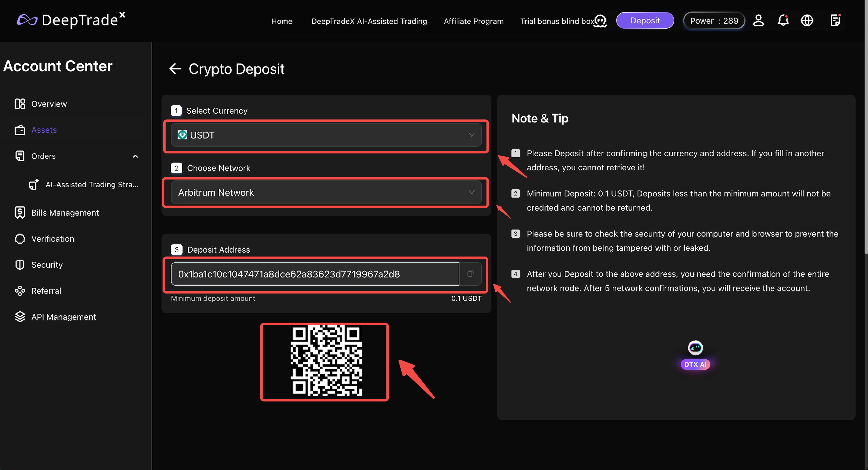Open DeepTradeX AI-Assisted Trading menu item
This screenshot has height=470, width=868.
[369, 21]
